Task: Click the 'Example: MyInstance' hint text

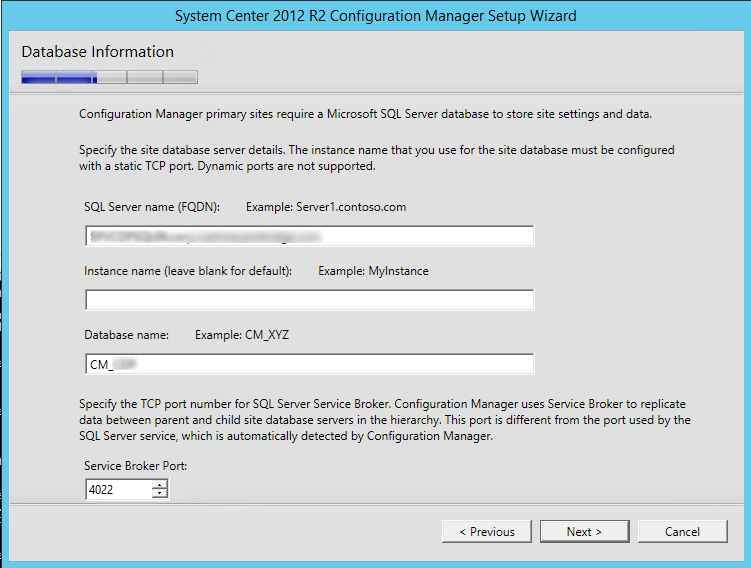Action: pyautogui.click(x=374, y=271)
